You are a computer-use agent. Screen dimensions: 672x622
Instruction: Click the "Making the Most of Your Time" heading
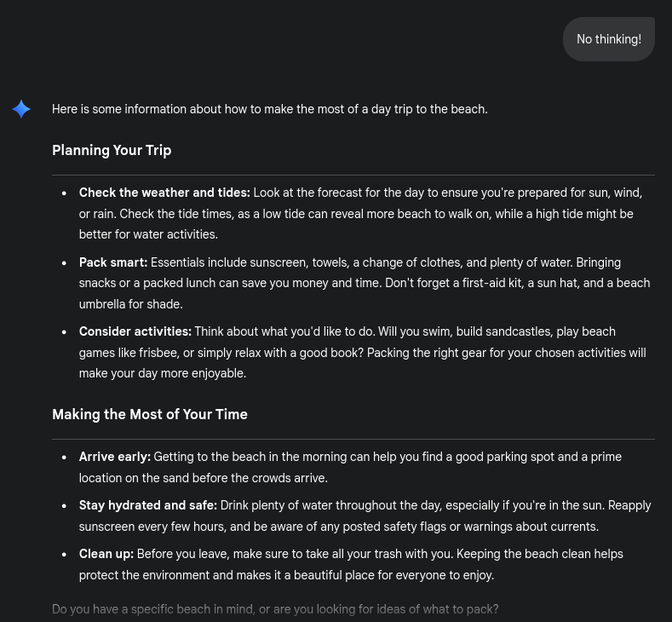[150, 414]
